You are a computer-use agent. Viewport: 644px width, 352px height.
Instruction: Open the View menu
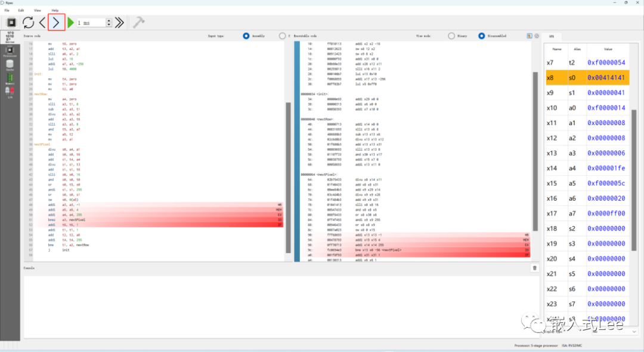tap(38, 10)
